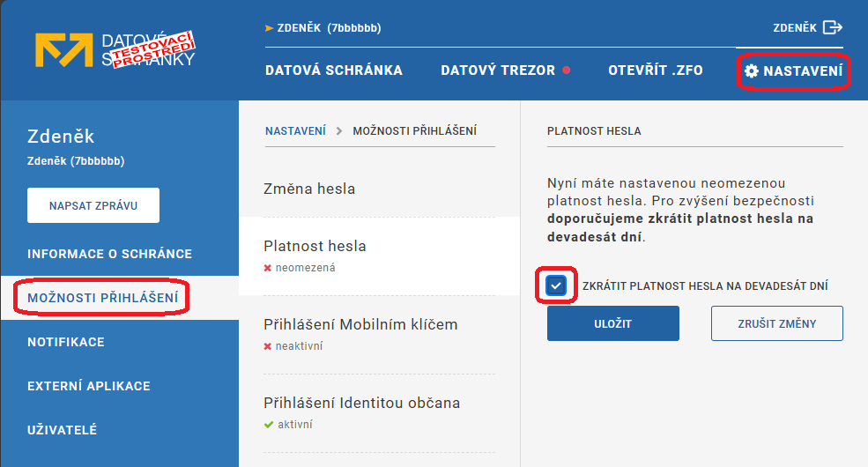Open the Datová schránka tab
Viewport: 868px width, 467px height.
(x=333, y=70)
